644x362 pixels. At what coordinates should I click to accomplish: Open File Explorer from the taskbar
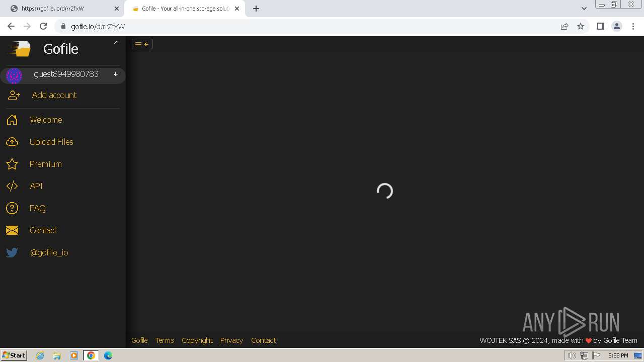click(x=57, y=355)
